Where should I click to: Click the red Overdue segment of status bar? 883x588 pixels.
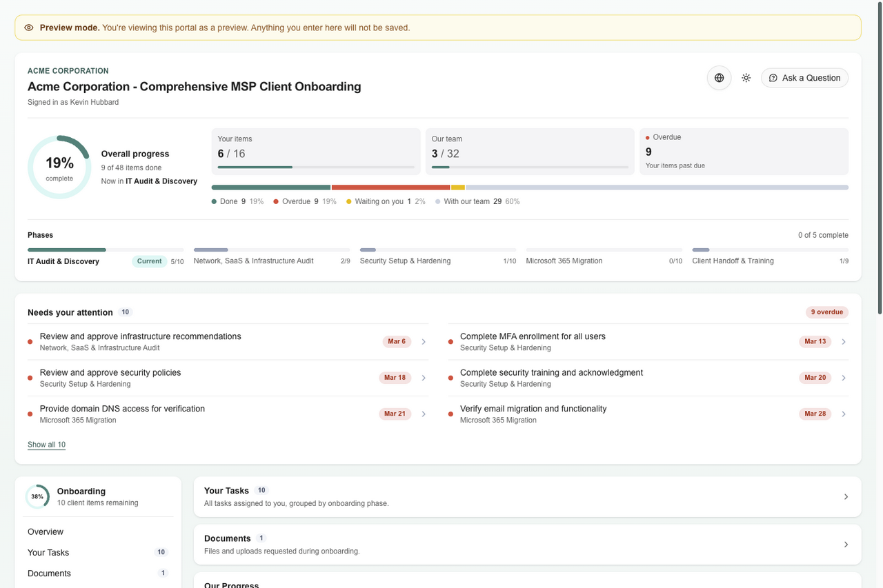pos(391,187)
